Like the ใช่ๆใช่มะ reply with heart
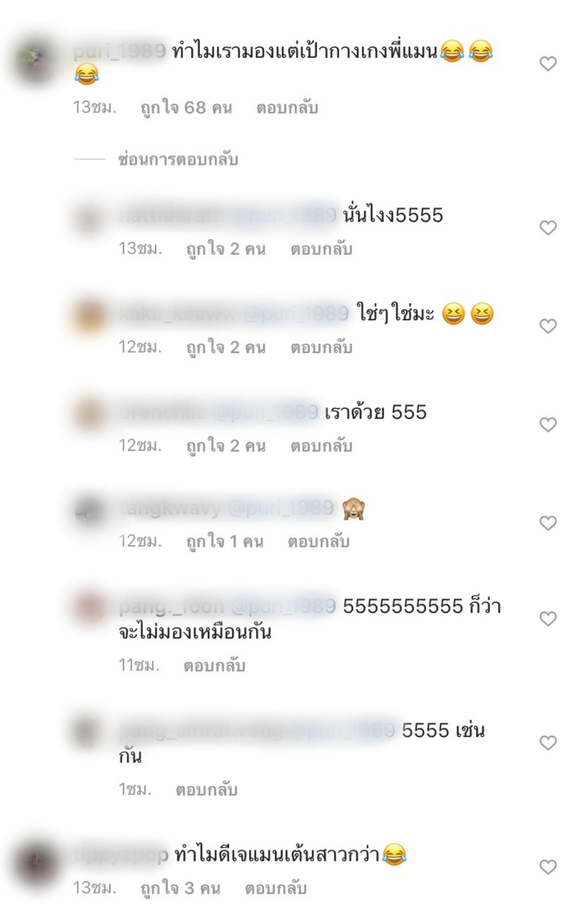586x924 pixels. click(x=548, y=326)
